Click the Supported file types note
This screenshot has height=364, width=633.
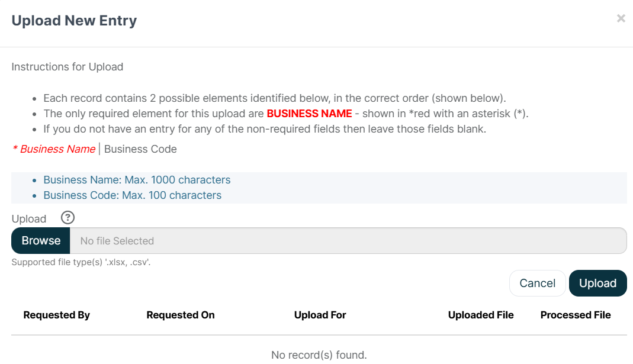[81, 262]
